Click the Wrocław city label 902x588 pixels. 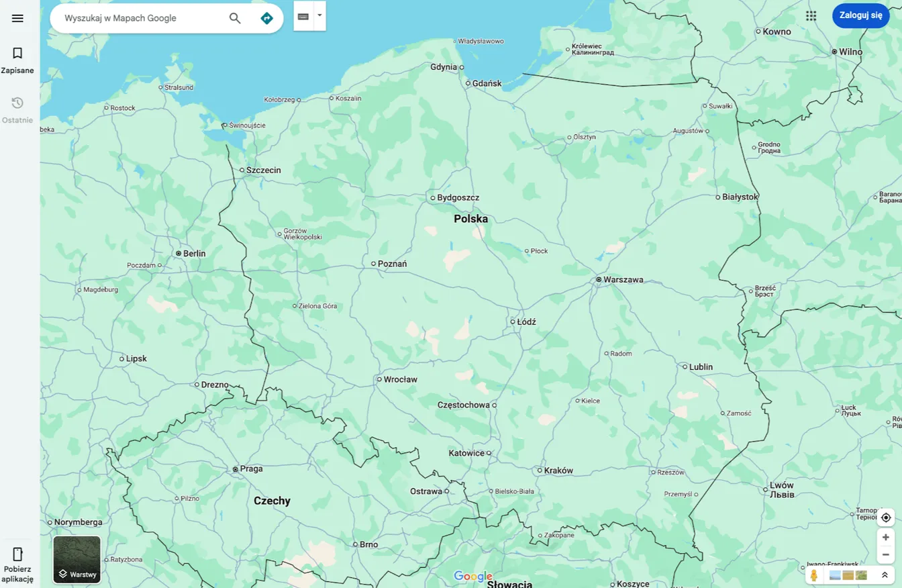pos(401,380)
